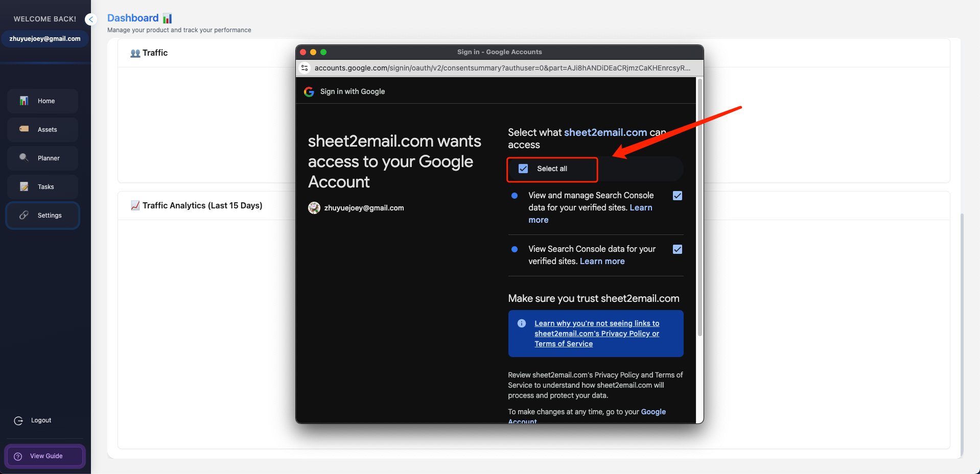Image resolution: width=980 pixels, height=474 pixels.
Task: Click the Traffic Analytics (Last 15 Days) title
Action: pos(202,205)
